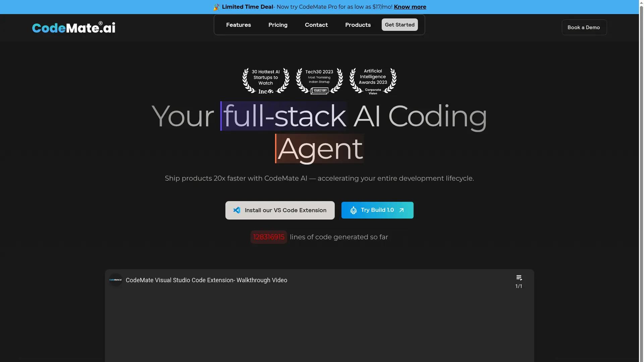
Task: Click the party emoji in the deal banner
Action: pos(216,7)
